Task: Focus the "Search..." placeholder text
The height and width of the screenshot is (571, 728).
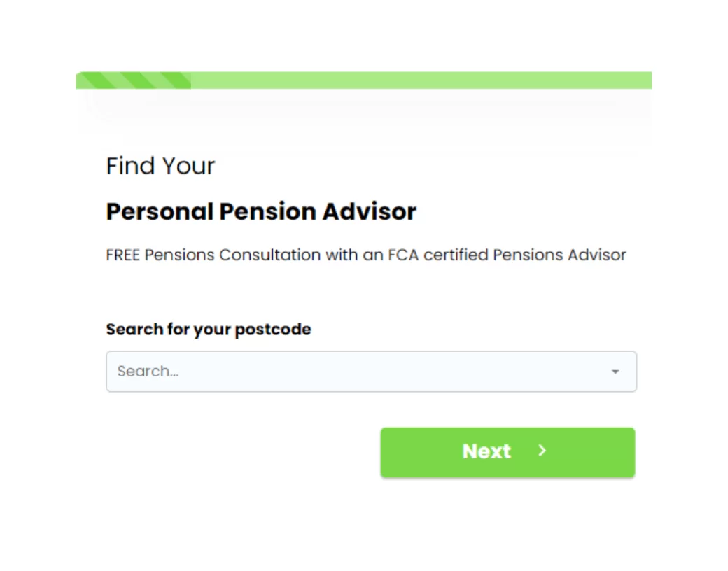Action: point(148,372)
